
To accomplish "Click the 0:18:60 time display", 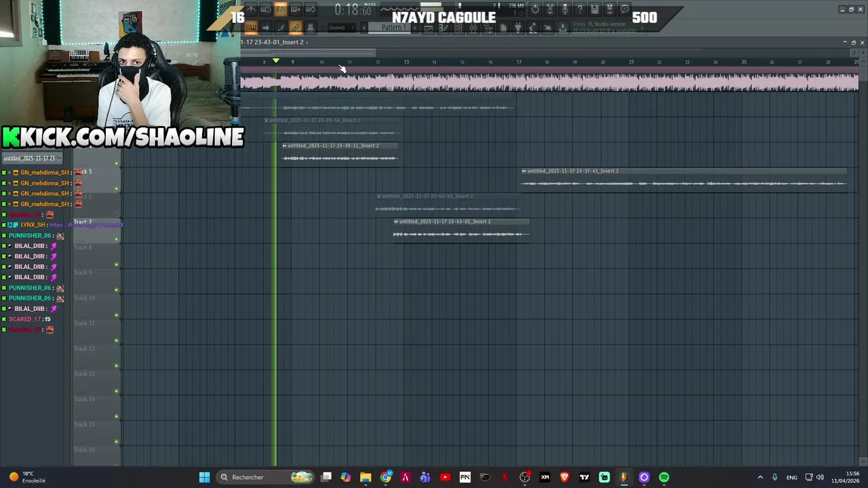I will click(353, 10).
